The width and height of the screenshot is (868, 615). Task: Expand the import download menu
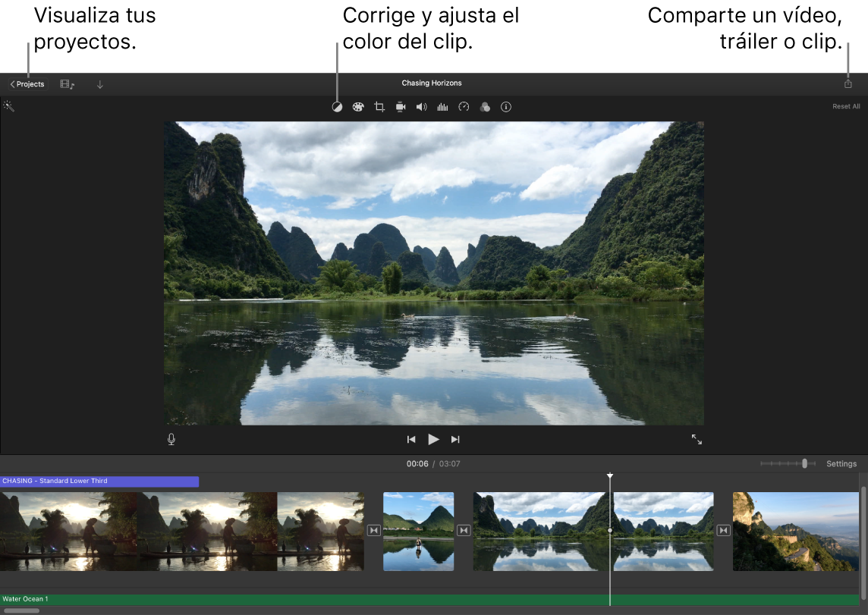coord(99,83)
